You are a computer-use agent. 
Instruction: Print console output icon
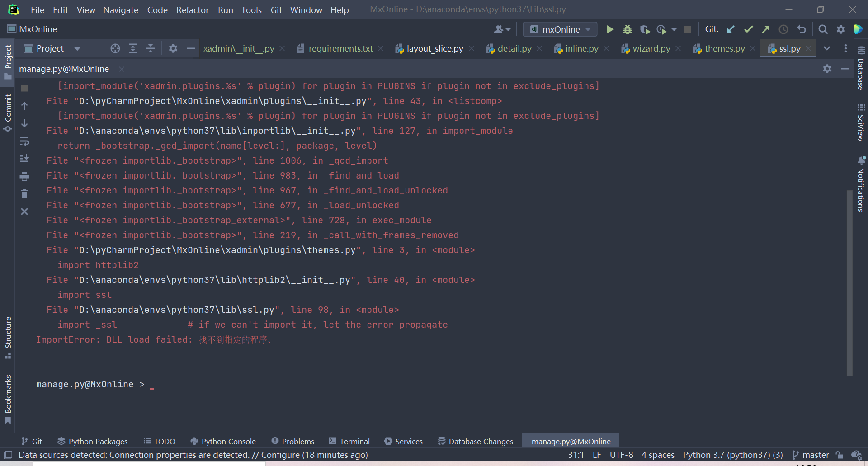click(24, 176)
